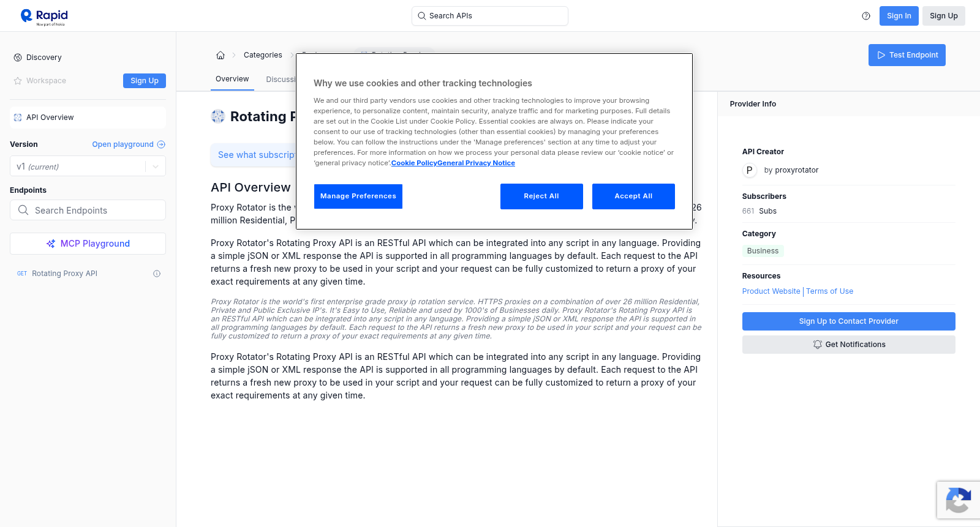
Task: Click the Discovery compass icon
Action: tap(18, 58)
